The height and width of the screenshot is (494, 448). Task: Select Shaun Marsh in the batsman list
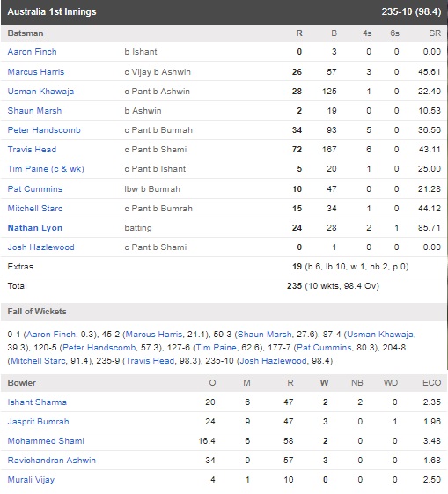tap(34, 111)
